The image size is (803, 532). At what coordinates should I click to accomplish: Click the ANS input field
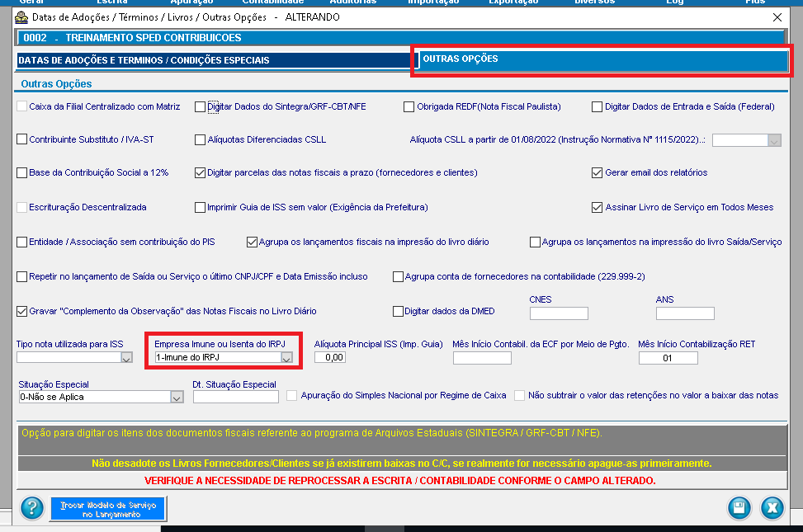click(x=685, y=313)
